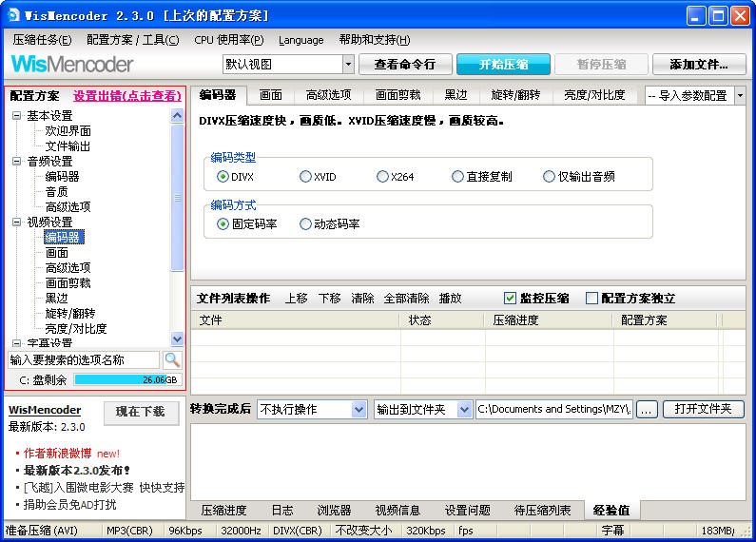Open the 帮助和支持(H) menu
The image size is (756, 542).
coord(375,40)
